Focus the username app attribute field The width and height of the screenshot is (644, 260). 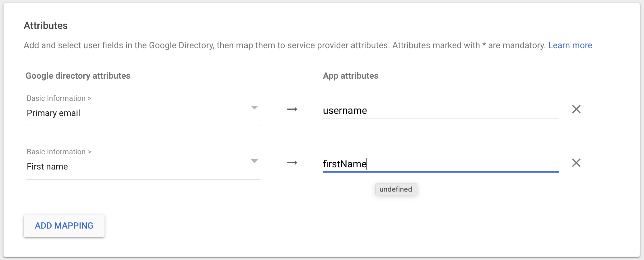(440, 111)
